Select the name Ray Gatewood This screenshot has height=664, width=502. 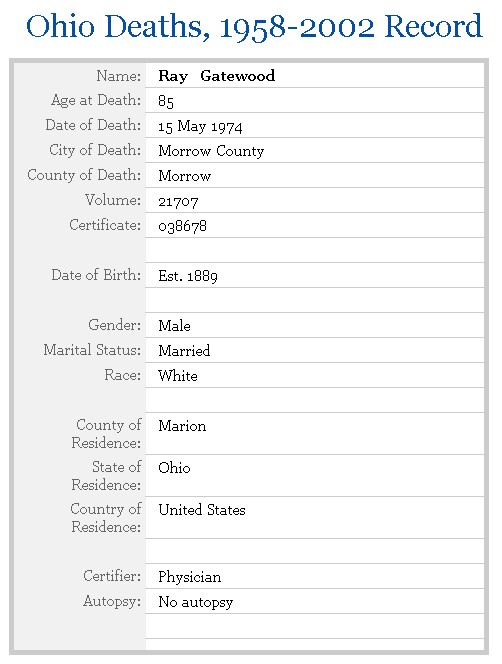[216, 76]
